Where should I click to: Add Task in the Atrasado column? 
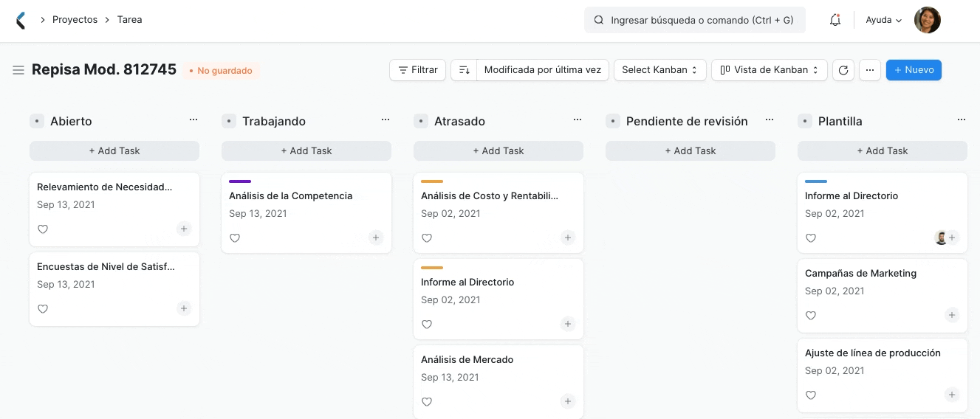[498, 150]
